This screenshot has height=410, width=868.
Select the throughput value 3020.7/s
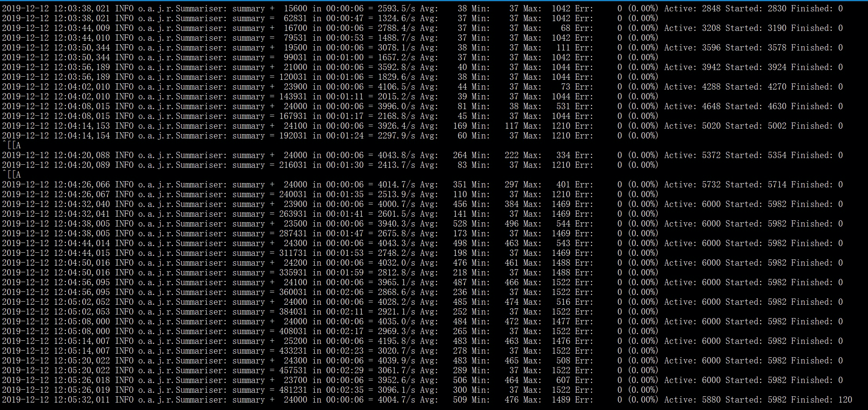[396, 351]
